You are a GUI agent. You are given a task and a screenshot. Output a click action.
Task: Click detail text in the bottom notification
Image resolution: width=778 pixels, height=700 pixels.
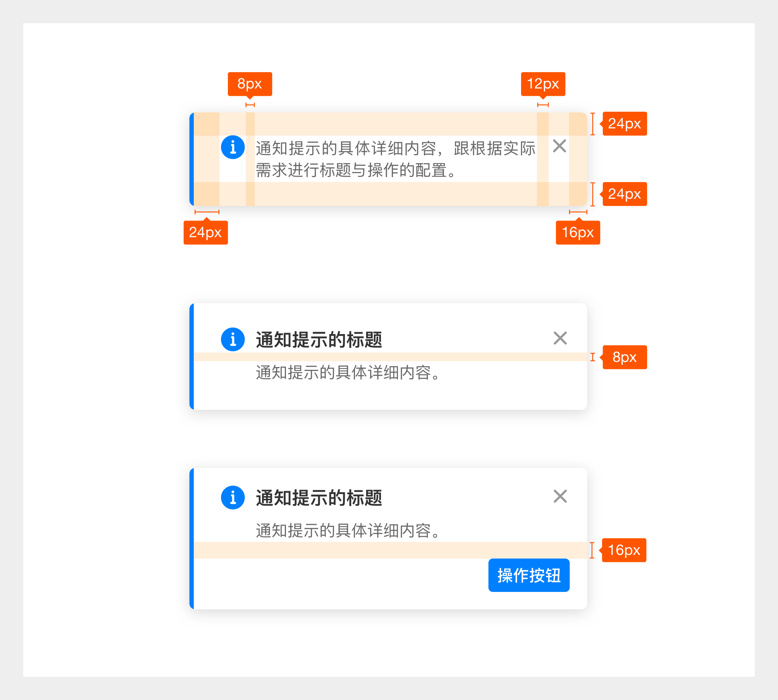(347, 530)
